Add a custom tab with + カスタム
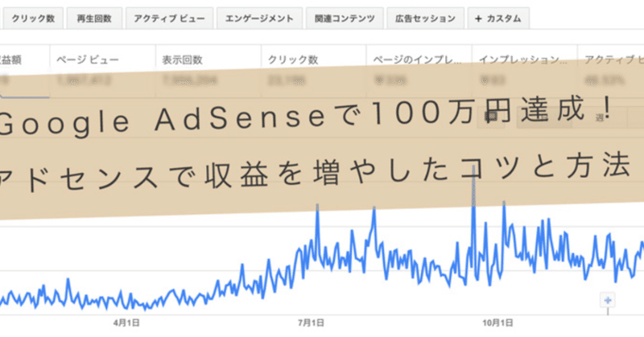Viewport: 644px width, 337px height. pyautogui.click(x=498, y=18)
